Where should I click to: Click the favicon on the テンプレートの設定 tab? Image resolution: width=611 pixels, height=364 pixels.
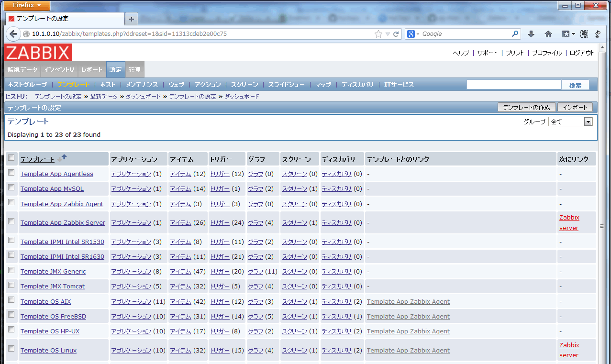tap(11, 19)
